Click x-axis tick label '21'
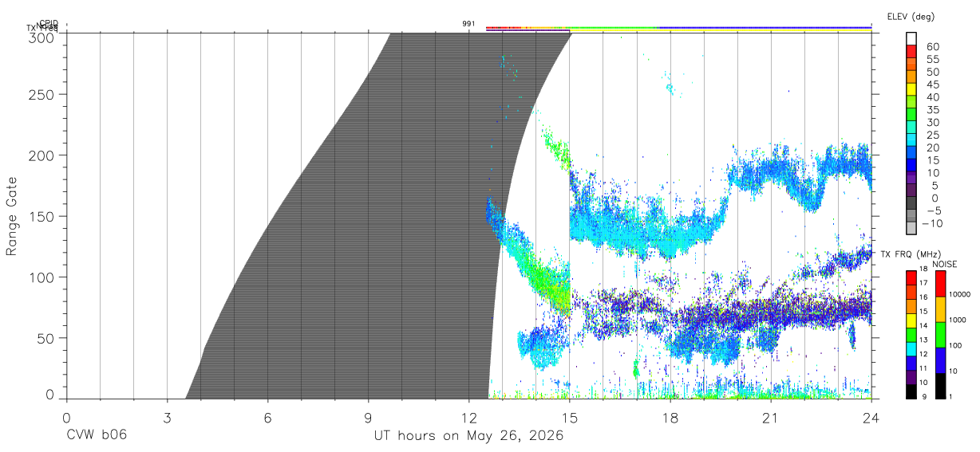Viewport: 980px width, 452px height. (x=771, y=419)
